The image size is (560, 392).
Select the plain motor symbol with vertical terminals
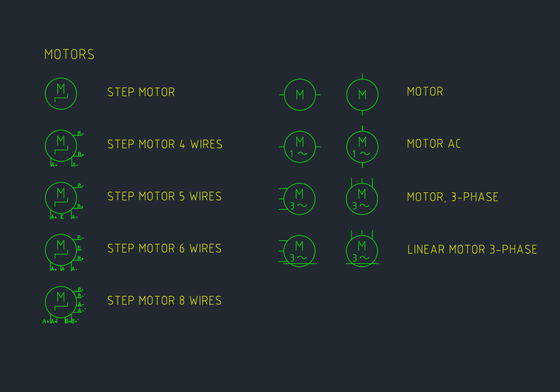coord(362,95)
